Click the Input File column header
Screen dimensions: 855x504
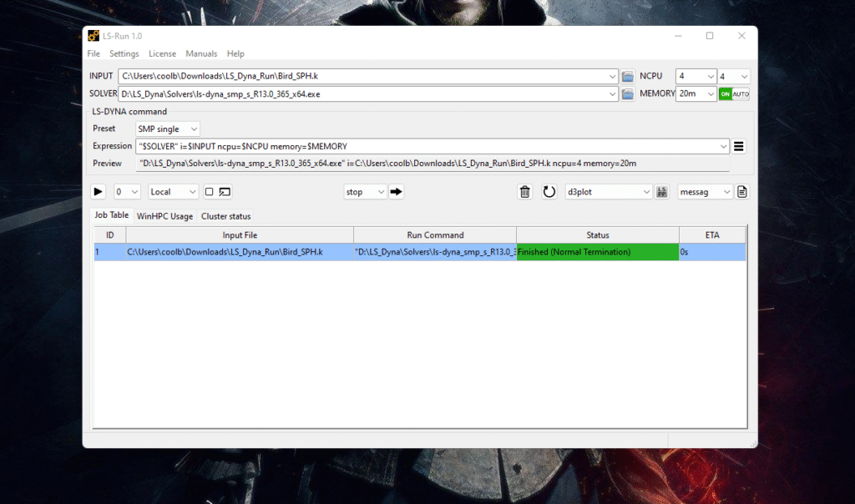pyautogui.click(x=240, y=234)
